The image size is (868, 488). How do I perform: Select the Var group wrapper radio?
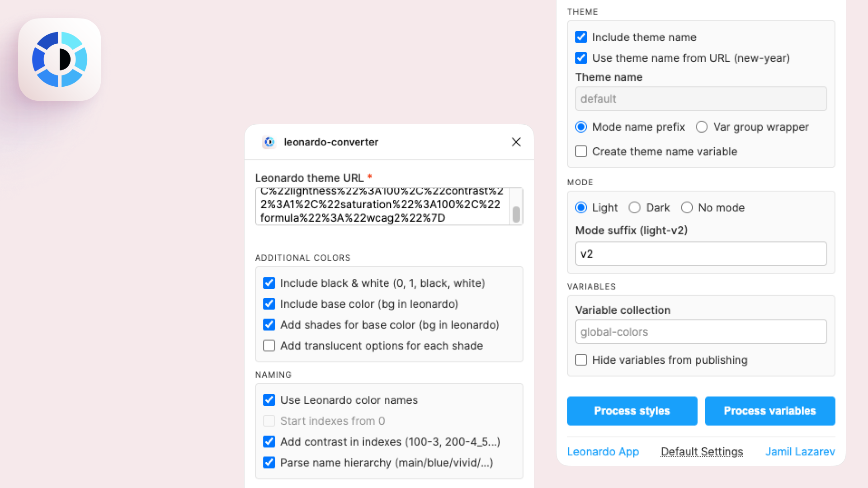[702, 127]
